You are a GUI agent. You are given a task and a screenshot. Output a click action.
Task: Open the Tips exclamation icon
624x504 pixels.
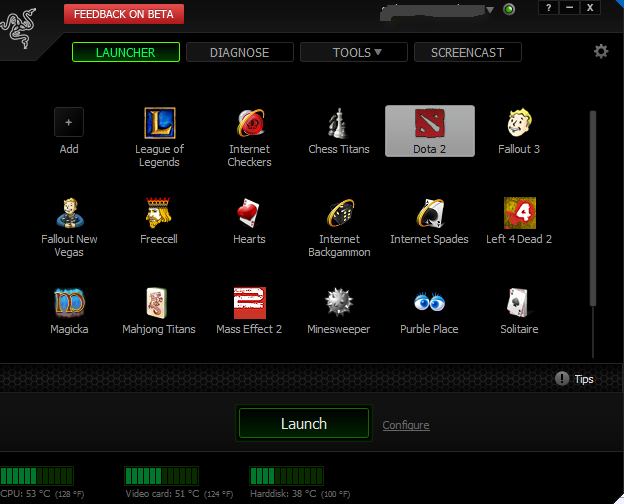tap(562, 378)
